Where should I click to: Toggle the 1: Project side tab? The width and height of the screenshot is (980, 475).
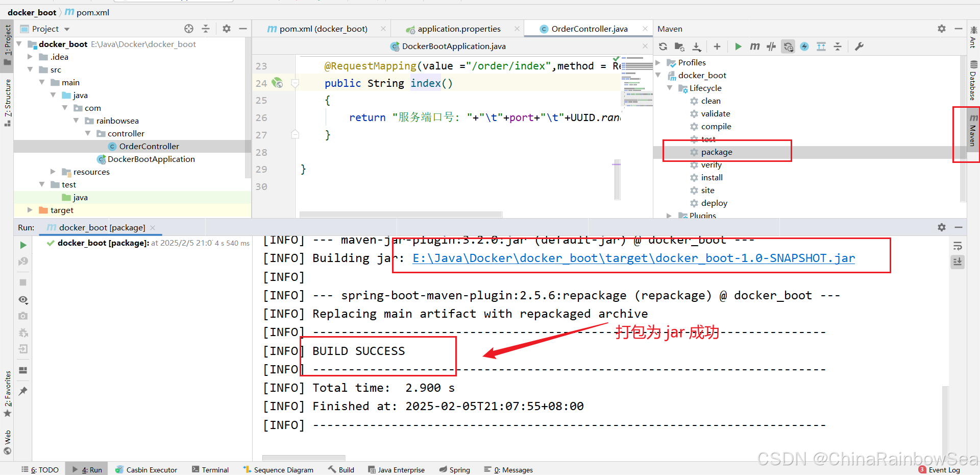tap(7, 45)
